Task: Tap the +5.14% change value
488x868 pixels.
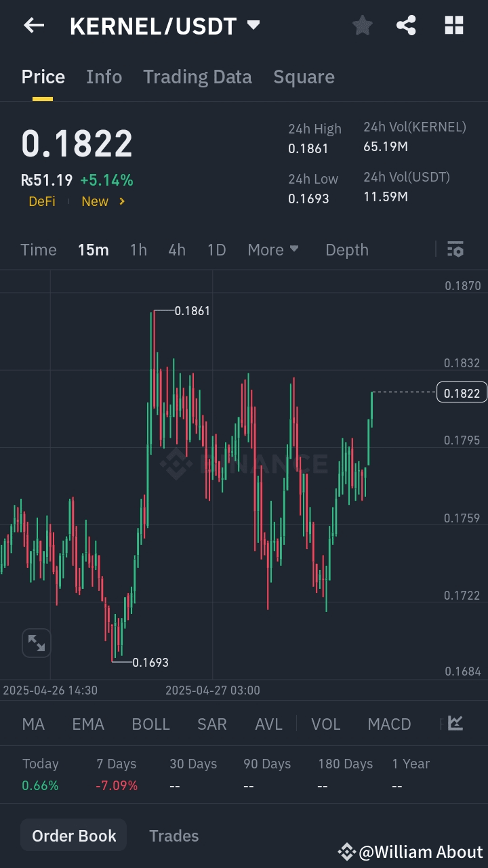Action: pyautogui.click(x=106, y=180)
